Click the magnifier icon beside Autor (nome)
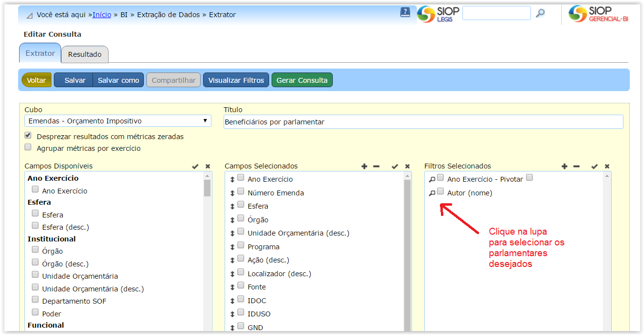The height and width of the screenshot is (335, 644). pos(432,193)
